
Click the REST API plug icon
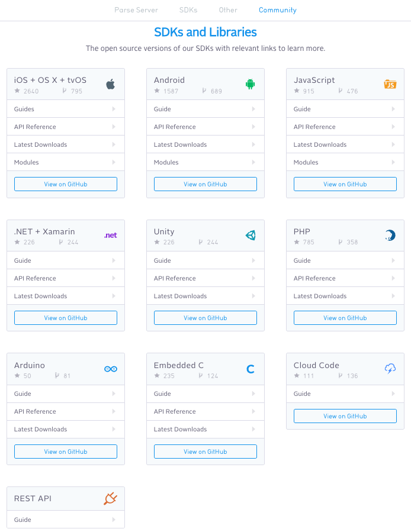click(110, 498)
